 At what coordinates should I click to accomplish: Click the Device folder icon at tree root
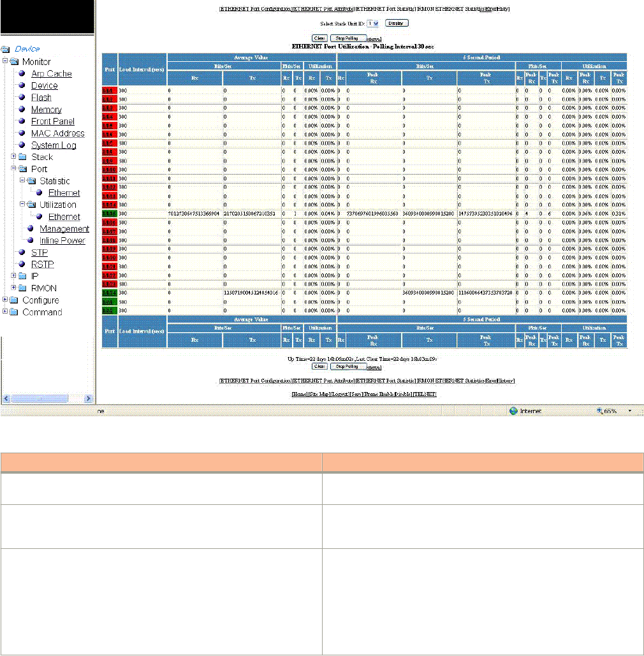click(6, 49)
